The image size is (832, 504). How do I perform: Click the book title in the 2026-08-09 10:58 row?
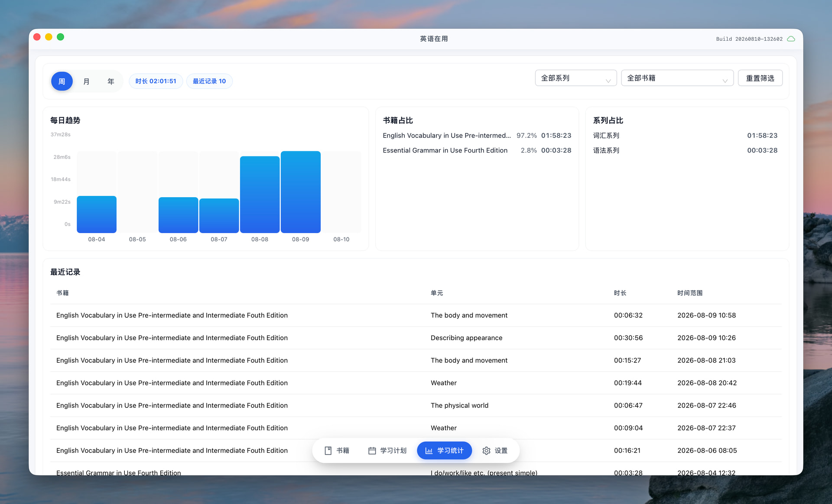[172, 315]
